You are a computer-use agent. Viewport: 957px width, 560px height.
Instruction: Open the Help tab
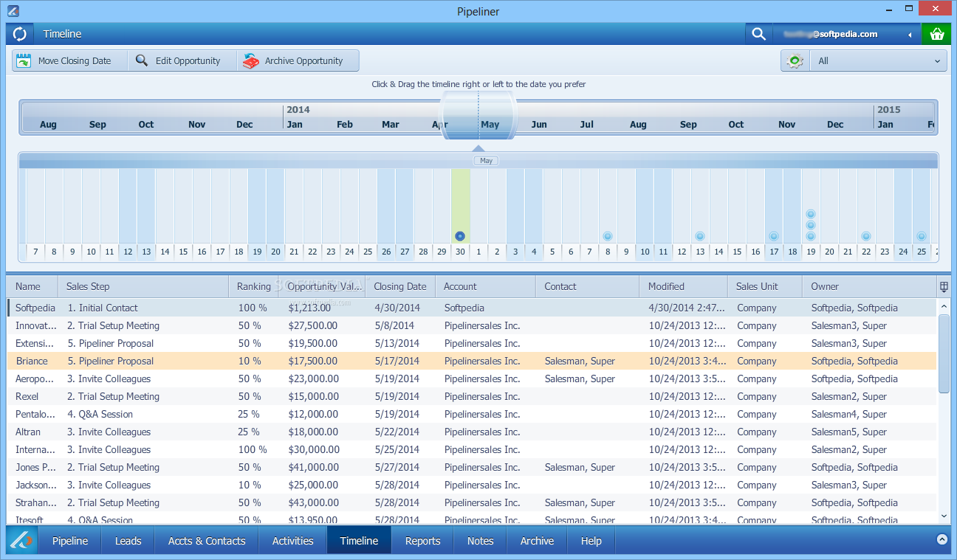click(x=591, y=541)
